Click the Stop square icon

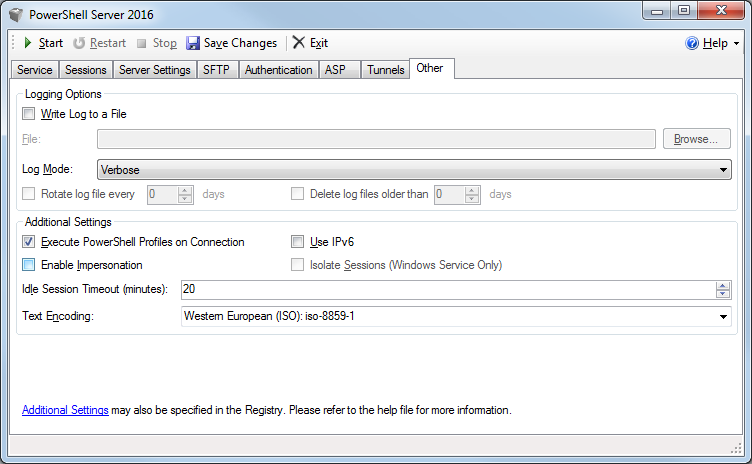click(x=141, y=44)
